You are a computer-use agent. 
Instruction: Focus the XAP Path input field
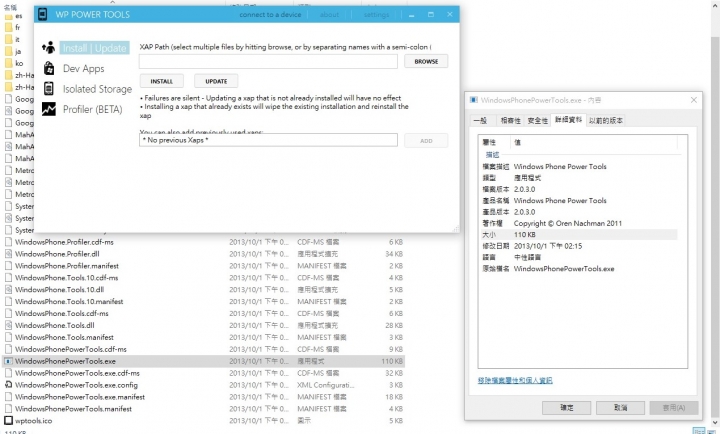(268, 61)
